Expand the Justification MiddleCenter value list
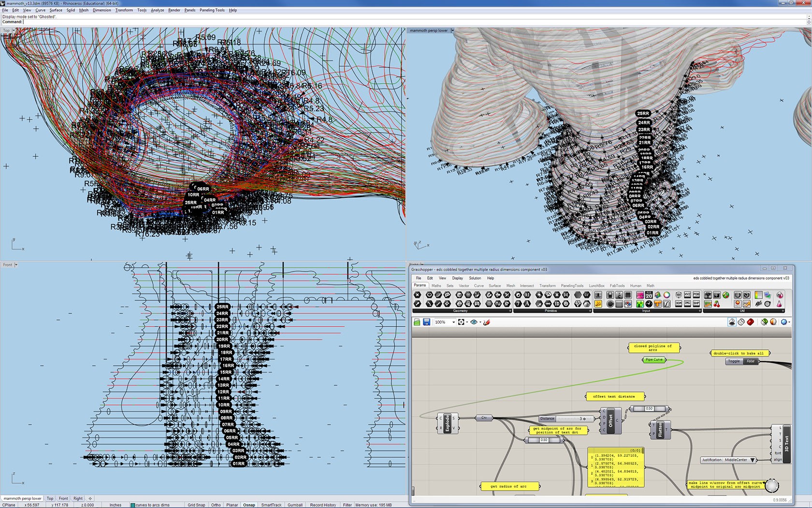Image resolution: width=812 pixels, height=508 pixels. [x=753, y=460]
